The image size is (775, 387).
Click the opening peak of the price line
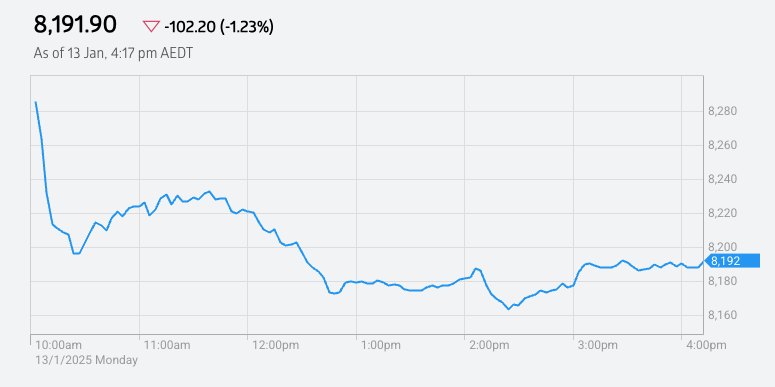click(x=36, y=102)
